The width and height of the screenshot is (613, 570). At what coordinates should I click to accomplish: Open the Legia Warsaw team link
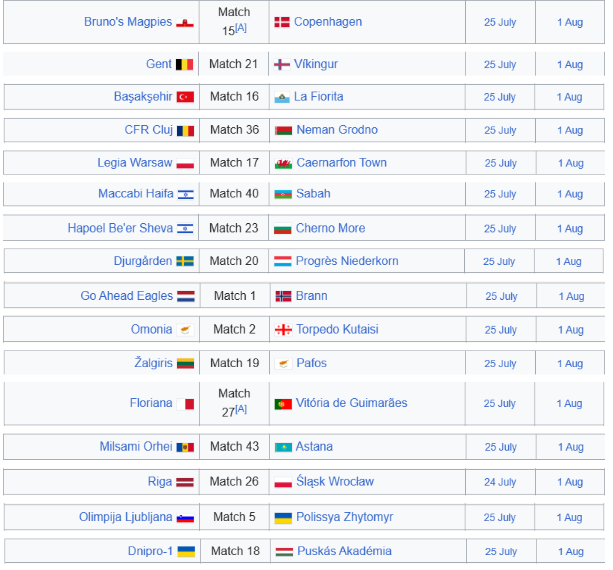click(x=134, y=163)
